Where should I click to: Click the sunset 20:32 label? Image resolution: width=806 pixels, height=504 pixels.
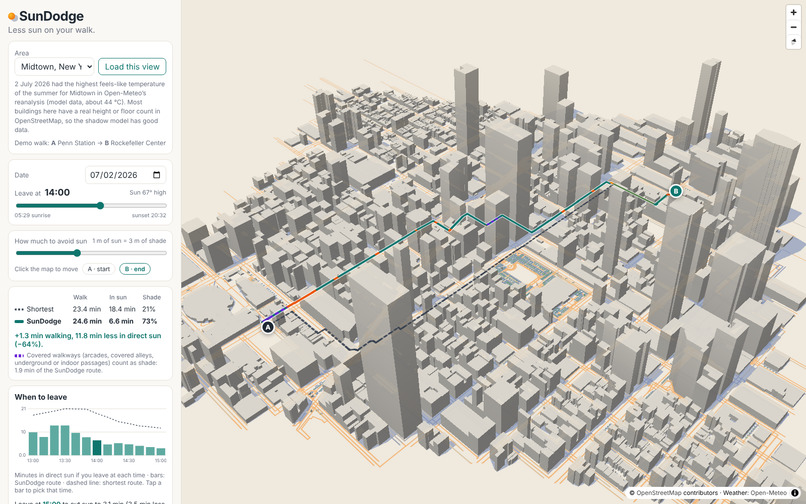point(149,215)
